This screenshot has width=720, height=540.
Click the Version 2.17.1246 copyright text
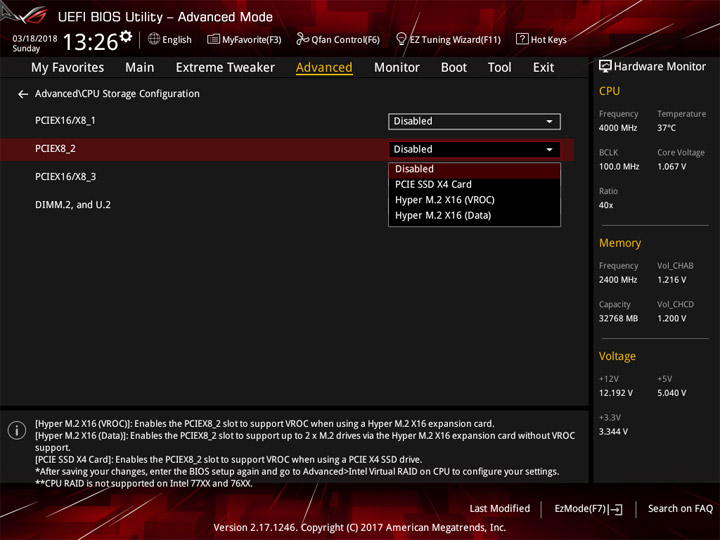tap(360, 528)
